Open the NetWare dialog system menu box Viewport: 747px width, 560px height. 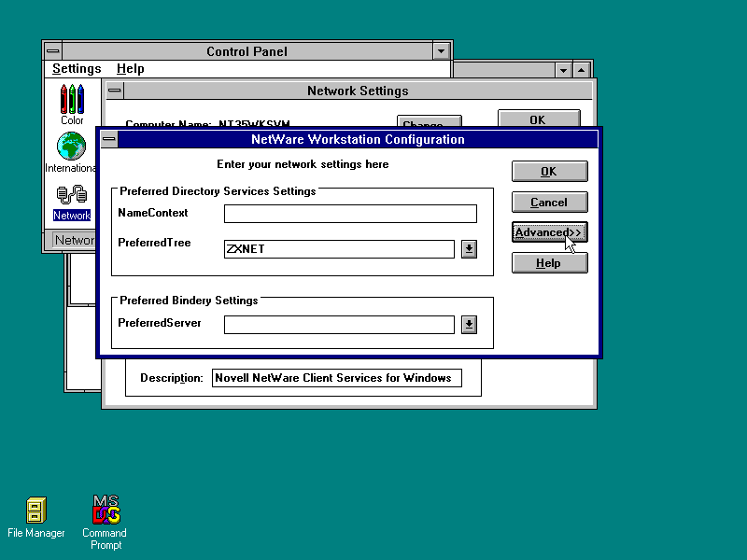click(109, 139)
